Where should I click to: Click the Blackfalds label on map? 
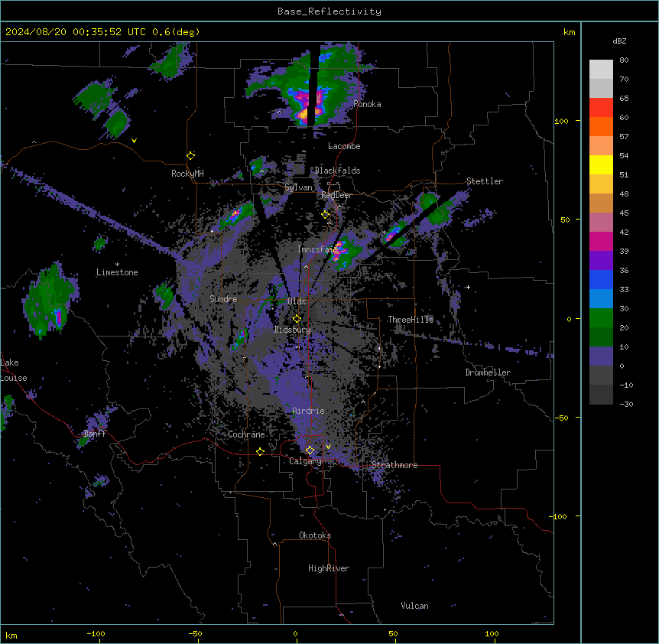click(337, 171)
